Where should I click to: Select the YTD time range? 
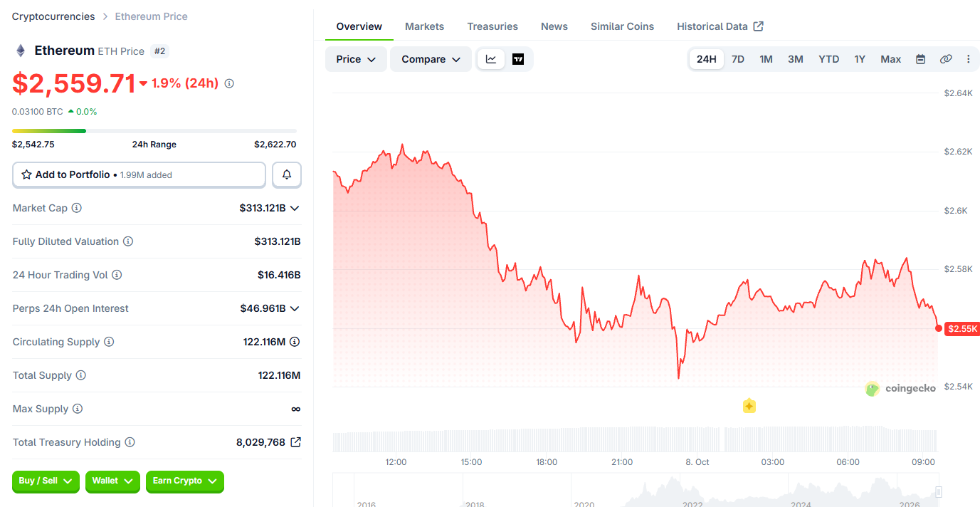point(828,59)
